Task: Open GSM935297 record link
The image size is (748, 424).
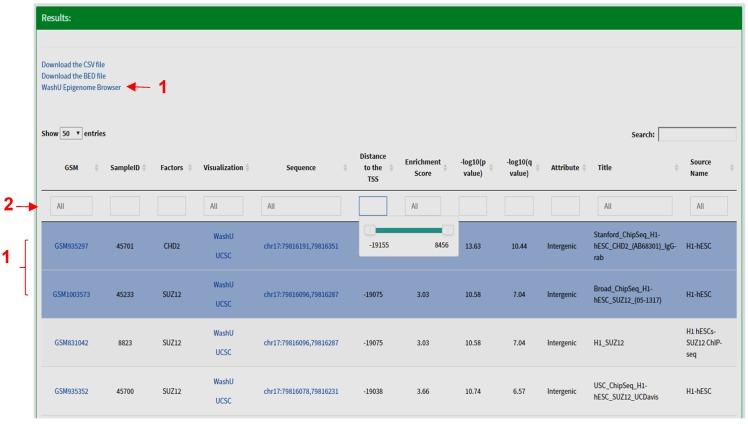Action: (x=71, y=246)
